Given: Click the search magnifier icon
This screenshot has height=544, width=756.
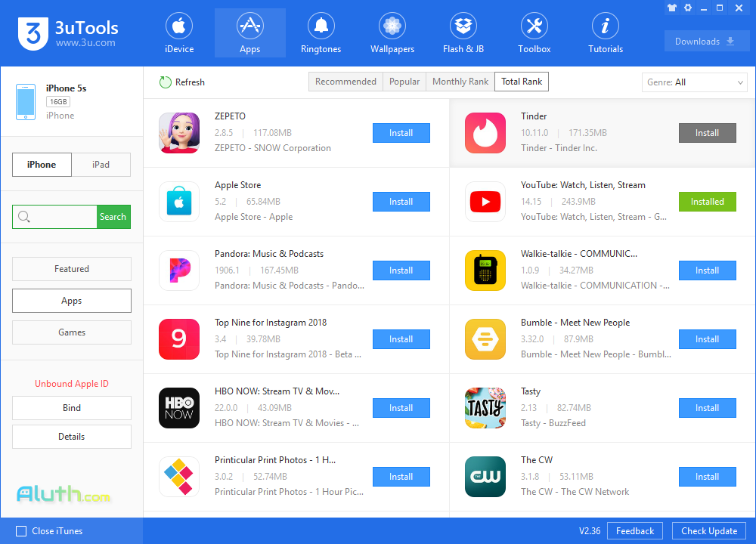Looking at the screenshot, I should (x=24, y=217).
